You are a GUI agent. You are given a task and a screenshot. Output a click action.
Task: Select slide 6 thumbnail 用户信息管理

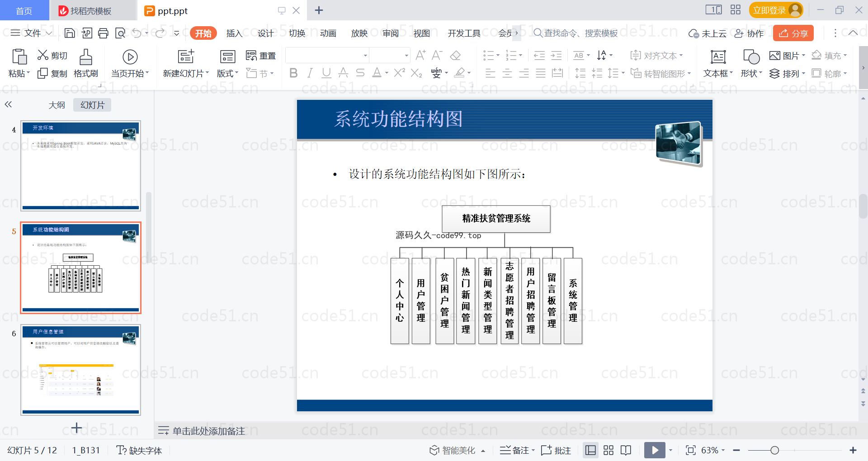[x=80, y=370]
